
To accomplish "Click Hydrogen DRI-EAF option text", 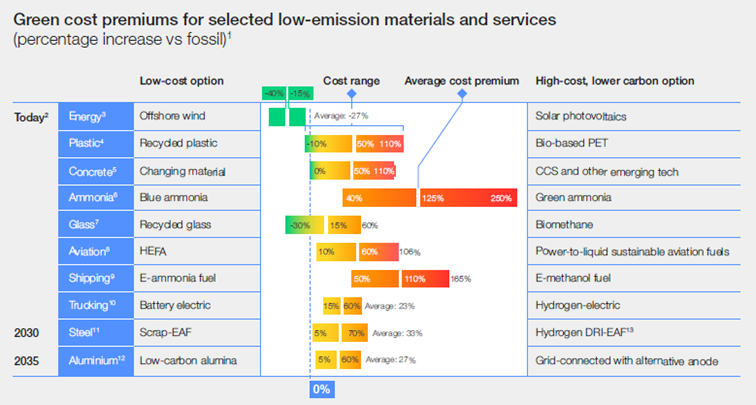I will pos(584,333).
